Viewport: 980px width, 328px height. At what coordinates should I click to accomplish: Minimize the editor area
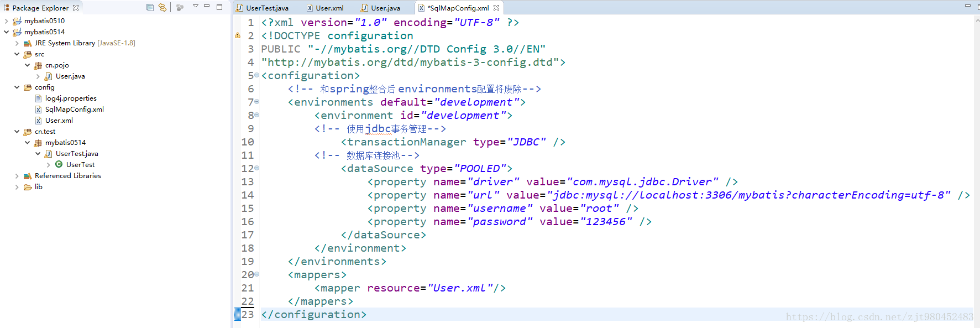tap(968, 6)
